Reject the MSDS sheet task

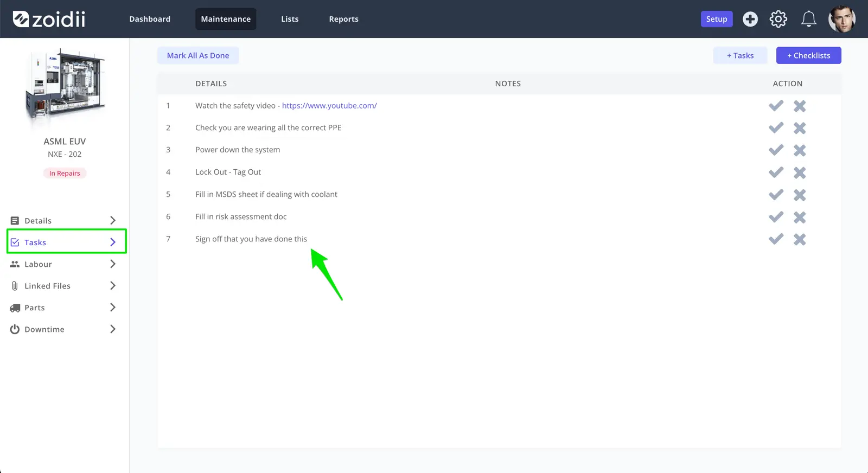click(x=800, y=195)
